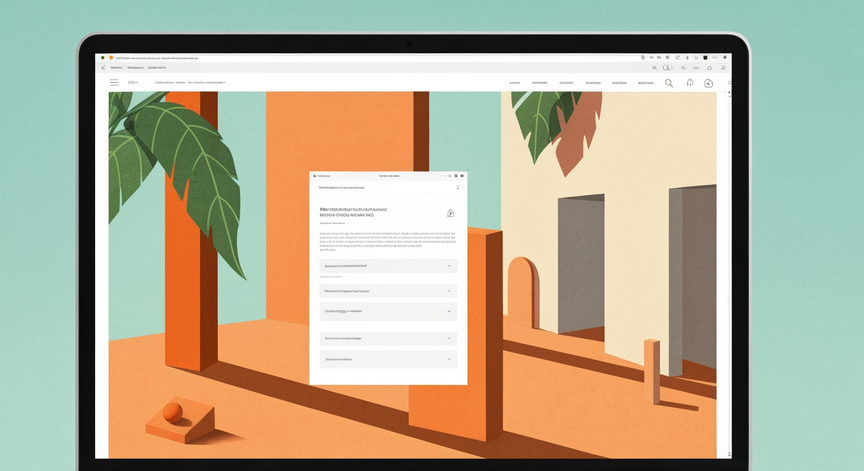The image size is (864, 471).
Task: Click the headphones icon in site header
Action: click(x=689, y=83)
